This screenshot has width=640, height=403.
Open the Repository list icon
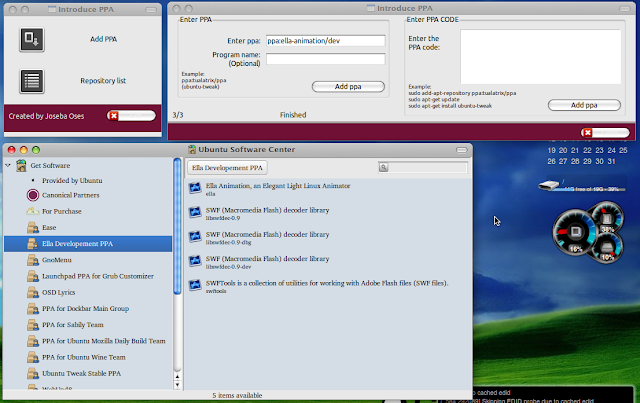tap(32, 81)
